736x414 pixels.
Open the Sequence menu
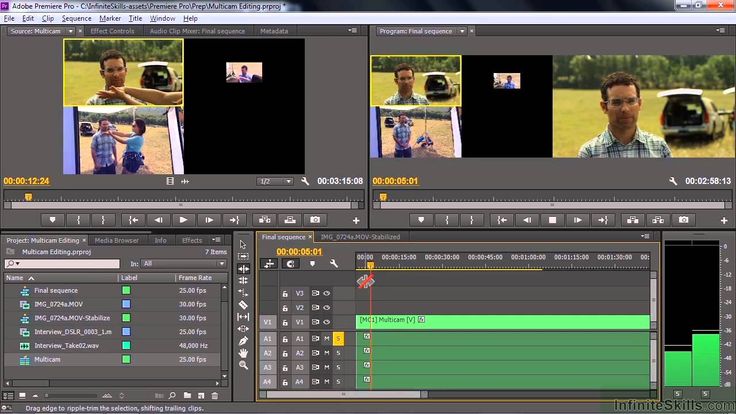pyautogui.click(x=76, y=18)
